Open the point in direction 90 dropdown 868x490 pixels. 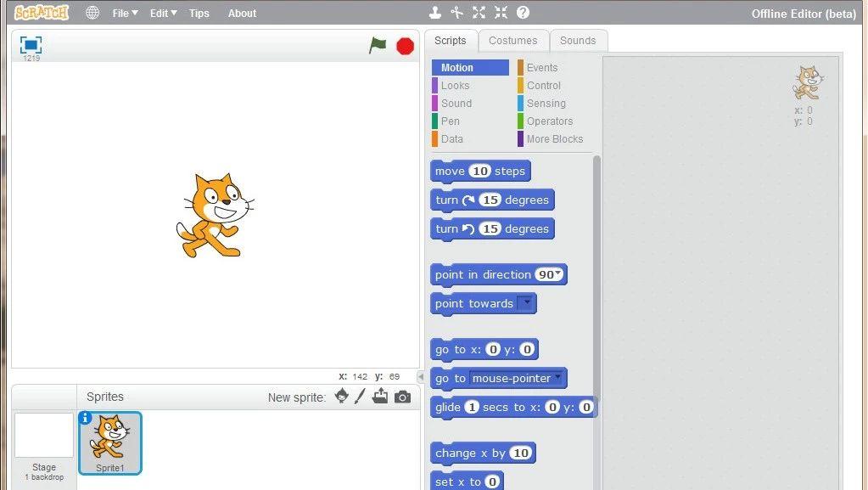(558, 273)
